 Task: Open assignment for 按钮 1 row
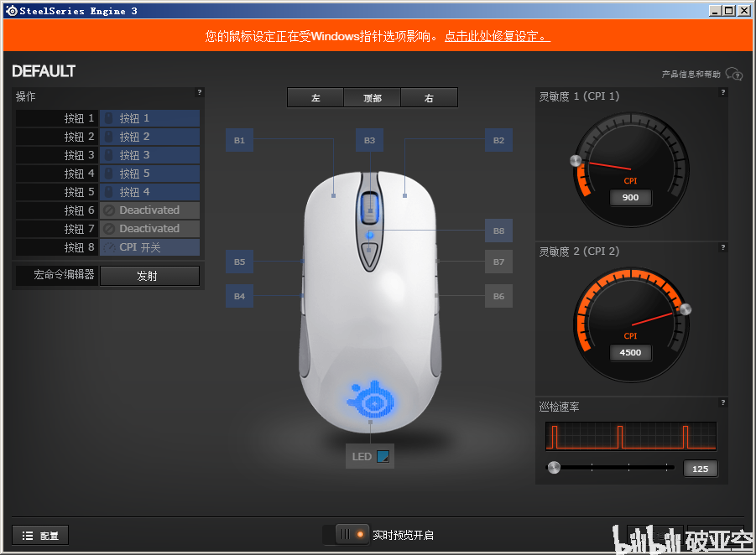pyautogui.click(x=149, y=118)
